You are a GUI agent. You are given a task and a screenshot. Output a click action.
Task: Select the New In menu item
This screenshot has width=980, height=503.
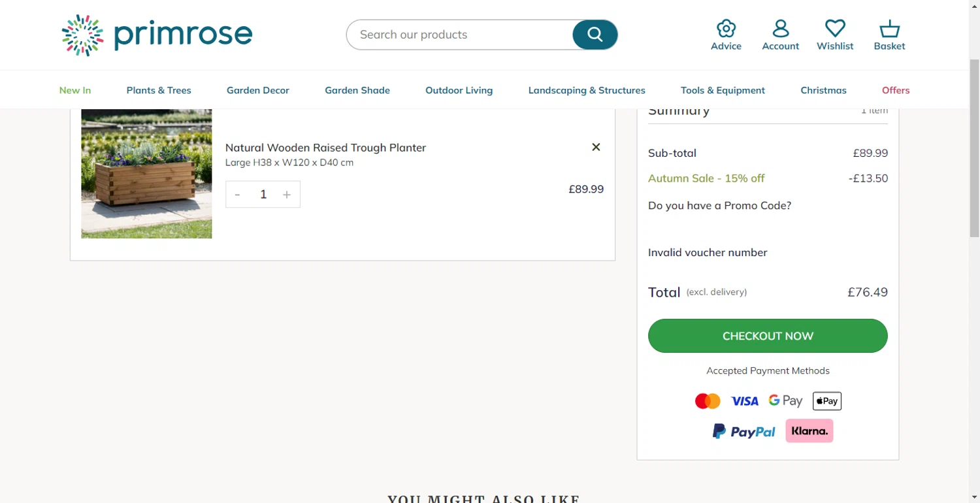point(75,90)
